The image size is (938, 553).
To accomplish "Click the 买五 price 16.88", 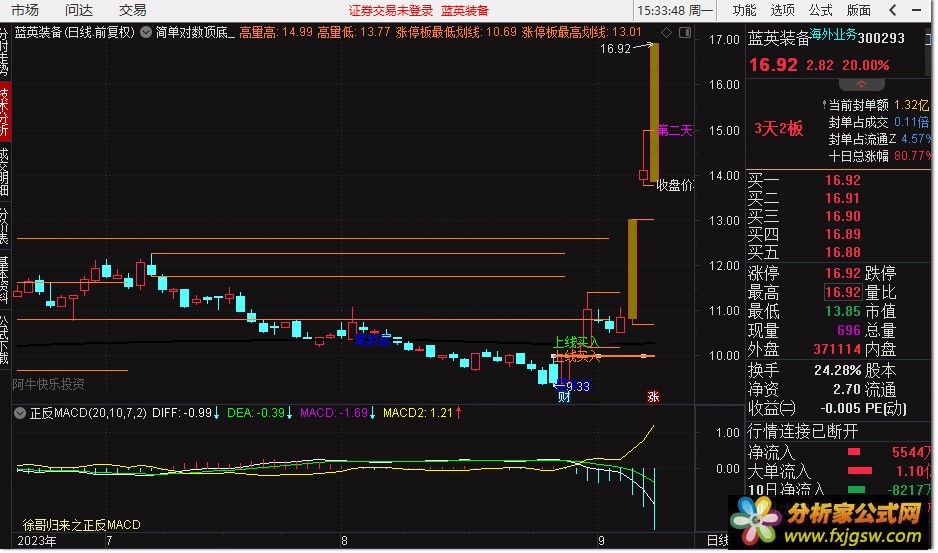I will [842, 252].
